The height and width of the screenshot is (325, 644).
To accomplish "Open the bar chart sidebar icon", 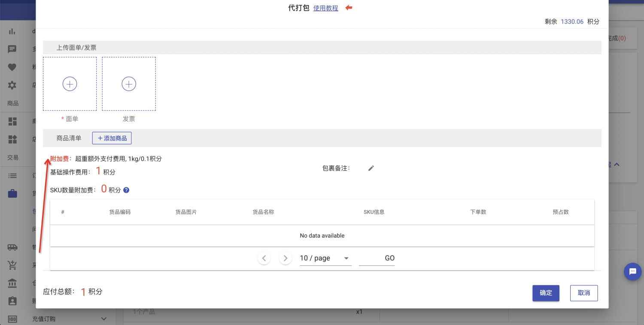I will (12, 31).
